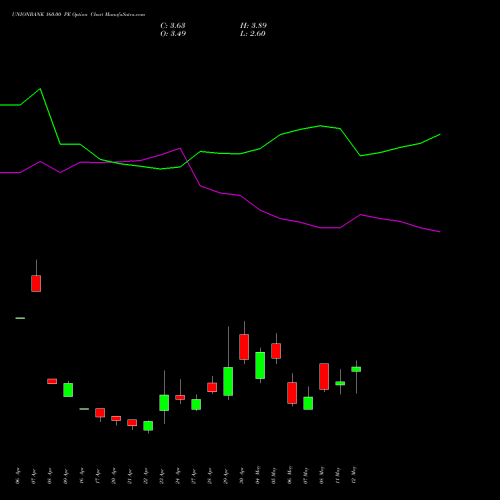Click the 12 May date label
This screenshot has height=500, width=500.
pos(354,475)
